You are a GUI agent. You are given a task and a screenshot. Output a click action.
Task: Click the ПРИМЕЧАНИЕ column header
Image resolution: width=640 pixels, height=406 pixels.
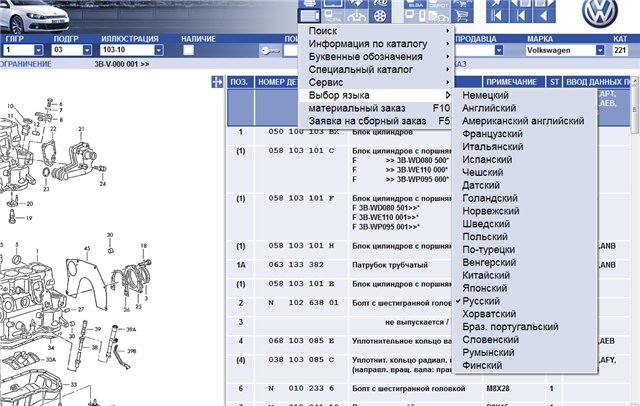(x=513, y=82)
